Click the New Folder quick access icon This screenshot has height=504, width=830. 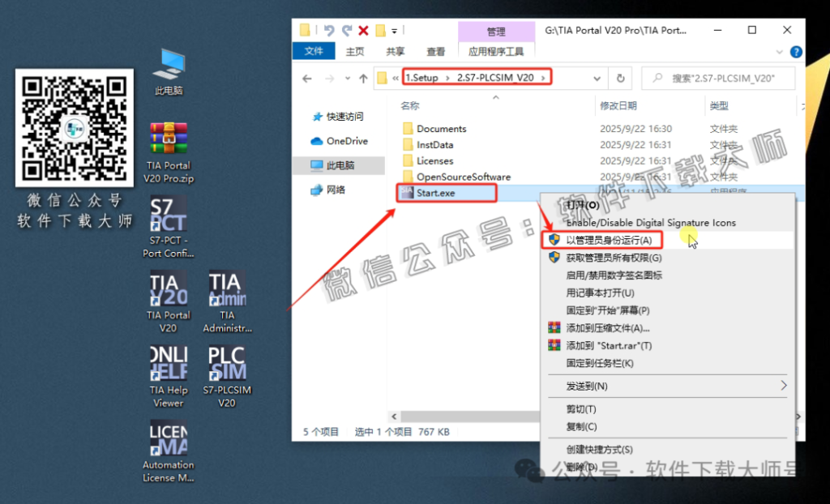coord(303,29)
